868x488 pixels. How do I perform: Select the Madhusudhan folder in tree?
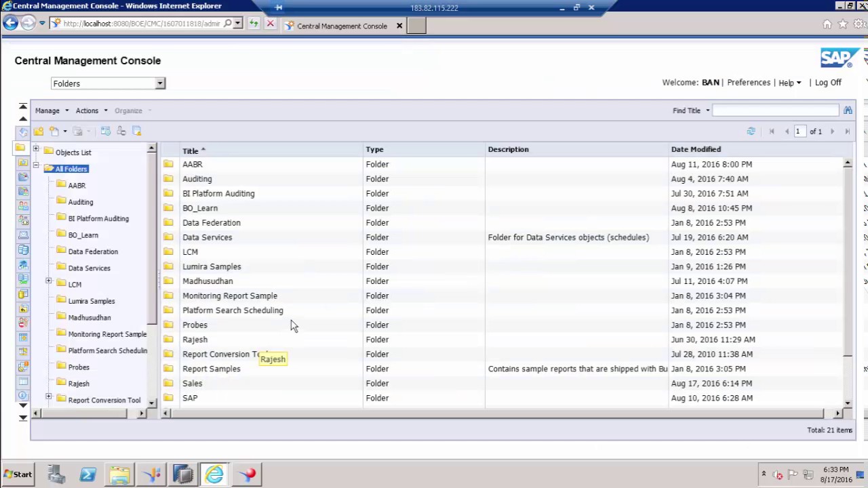90,317
